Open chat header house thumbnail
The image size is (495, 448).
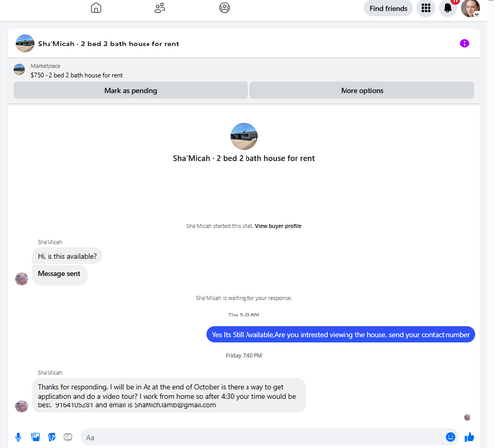25,44
